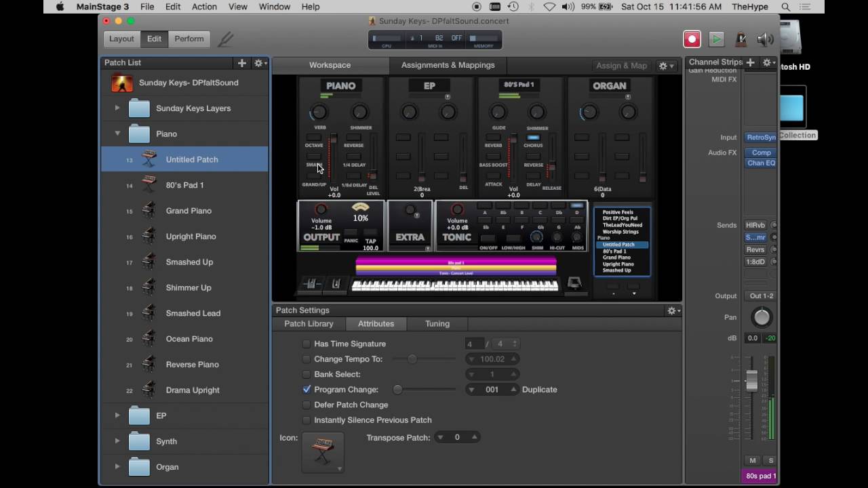Open the patch Icon picker dropdown

pyautogui.click(x=323, y=452)
